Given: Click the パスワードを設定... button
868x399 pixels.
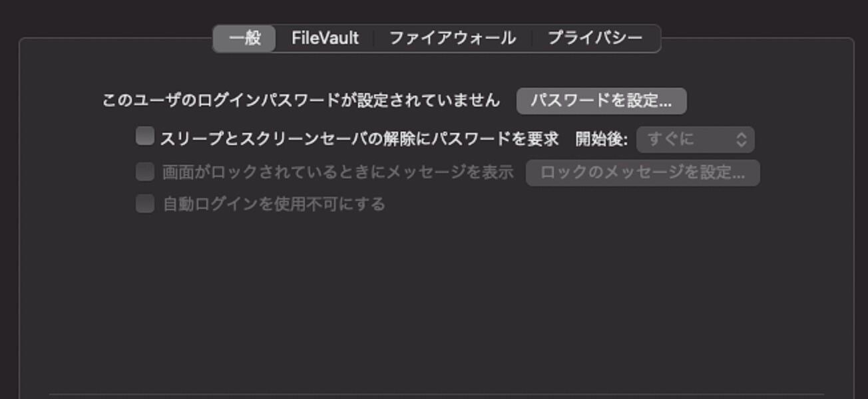Looking at the screenshot, I should pyautogui.click(x=601, y=101).
